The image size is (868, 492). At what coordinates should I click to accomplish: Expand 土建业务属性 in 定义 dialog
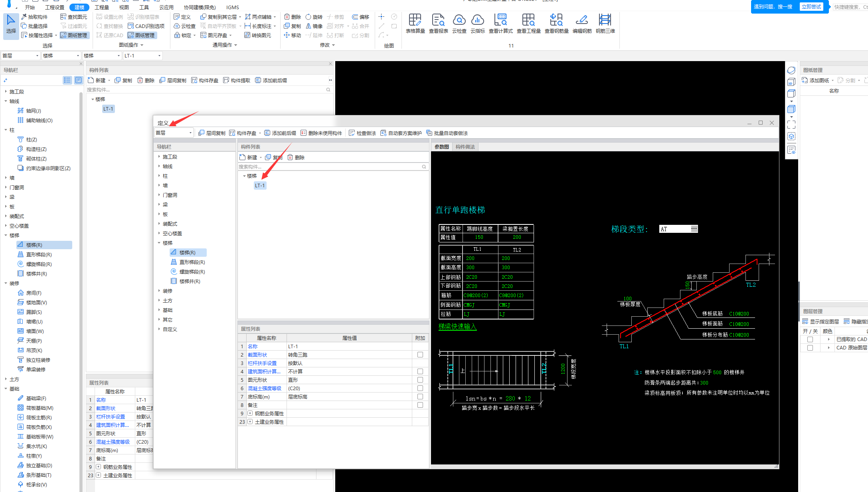click(250, 422)
